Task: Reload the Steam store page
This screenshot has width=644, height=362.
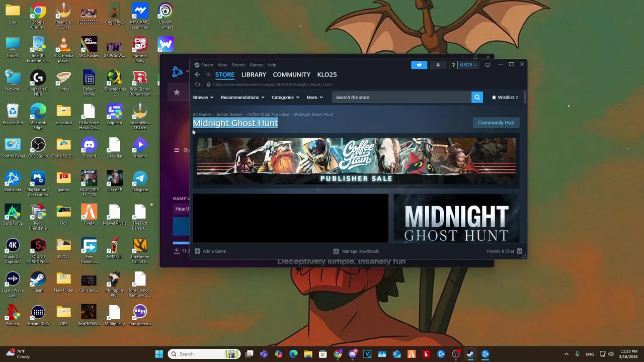Action: [197, 84]
